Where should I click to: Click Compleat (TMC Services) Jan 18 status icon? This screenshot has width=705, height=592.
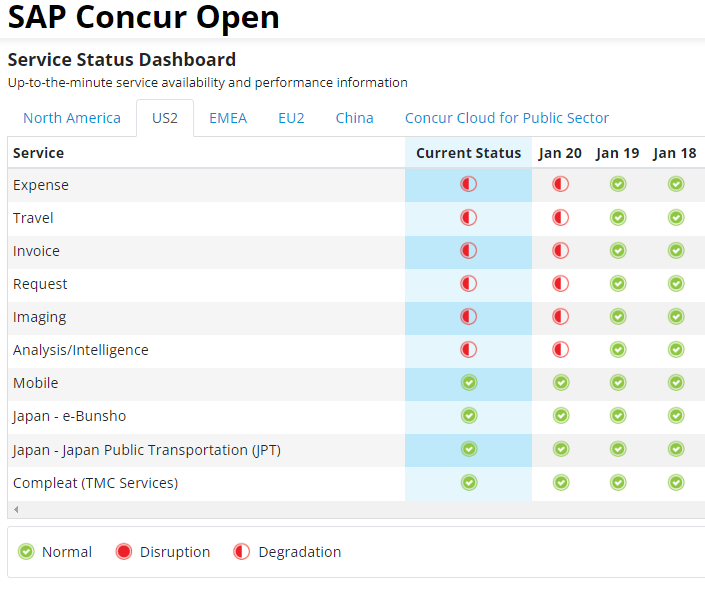point(676,482)
